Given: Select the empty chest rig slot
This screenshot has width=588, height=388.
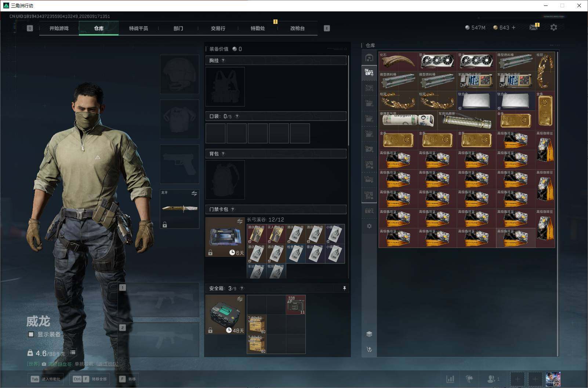Looking at the screenshot, I should (225, 87).
